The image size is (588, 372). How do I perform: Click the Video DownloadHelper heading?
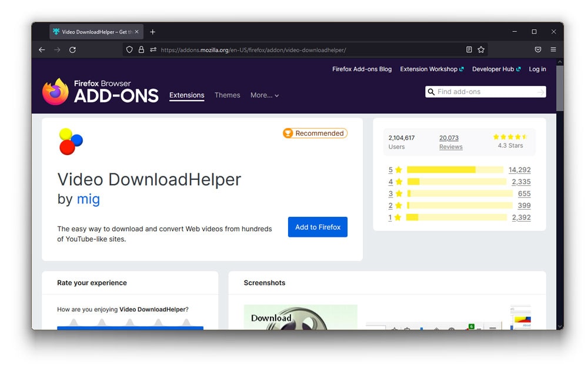pos(149,179)
